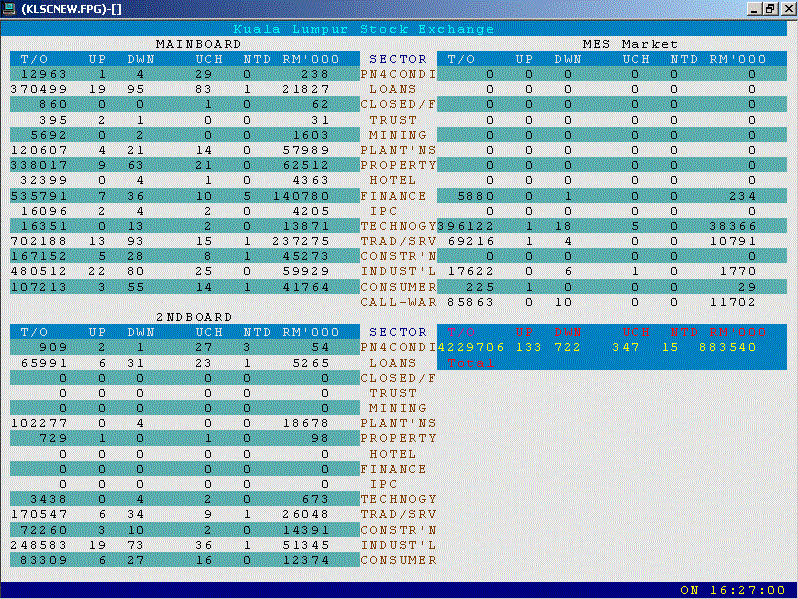798x599 pixels.
Task: Click Mainboard CONSUMER value 41764
Action: click(x=306, y=287)
